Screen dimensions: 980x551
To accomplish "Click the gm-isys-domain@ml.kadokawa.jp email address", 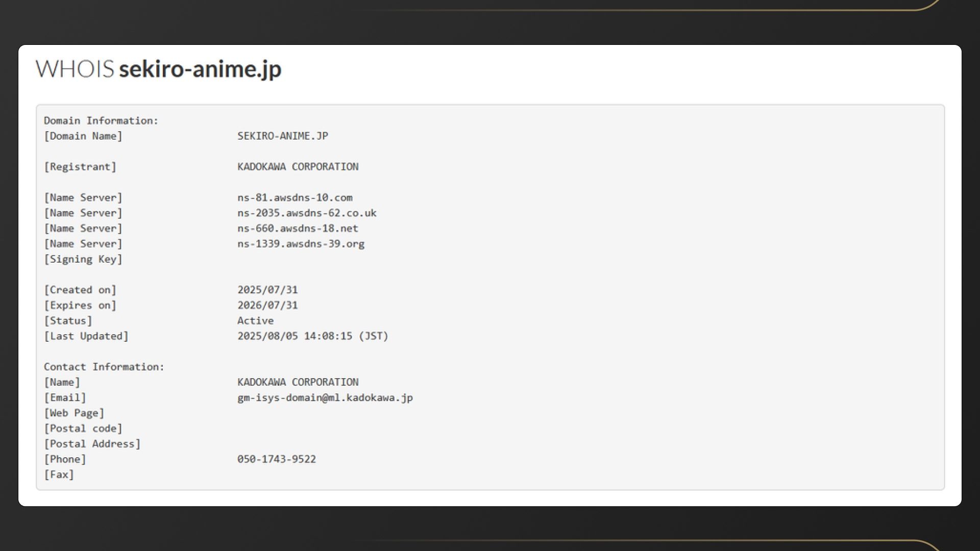I will [x=325, y=397].
